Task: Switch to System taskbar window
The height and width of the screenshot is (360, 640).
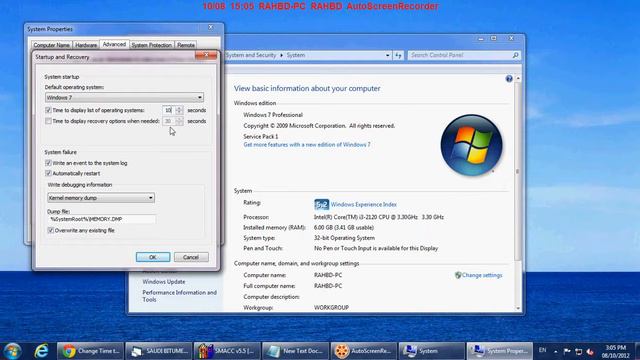Action: (431, 351)
